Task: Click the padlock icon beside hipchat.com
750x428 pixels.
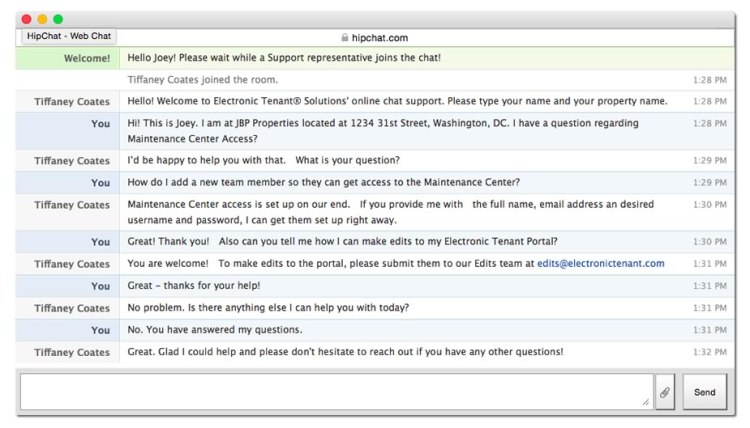Action: (x=345, y=38)
